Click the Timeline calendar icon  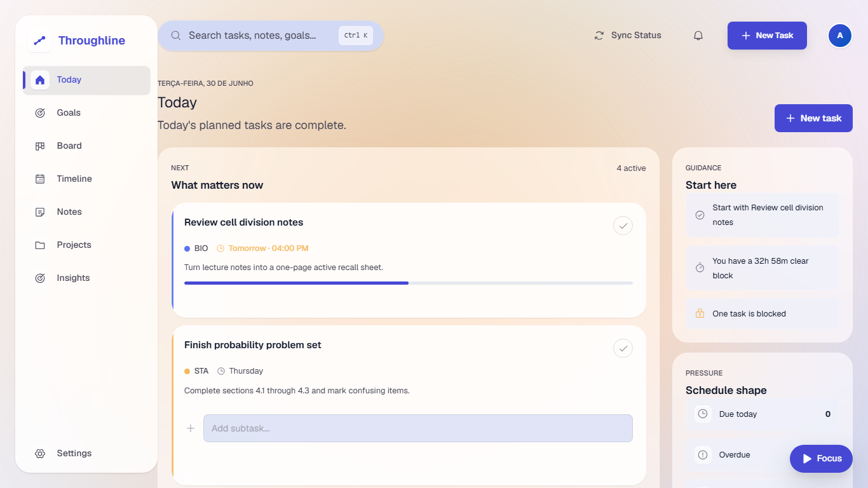[x=40, y=179]
